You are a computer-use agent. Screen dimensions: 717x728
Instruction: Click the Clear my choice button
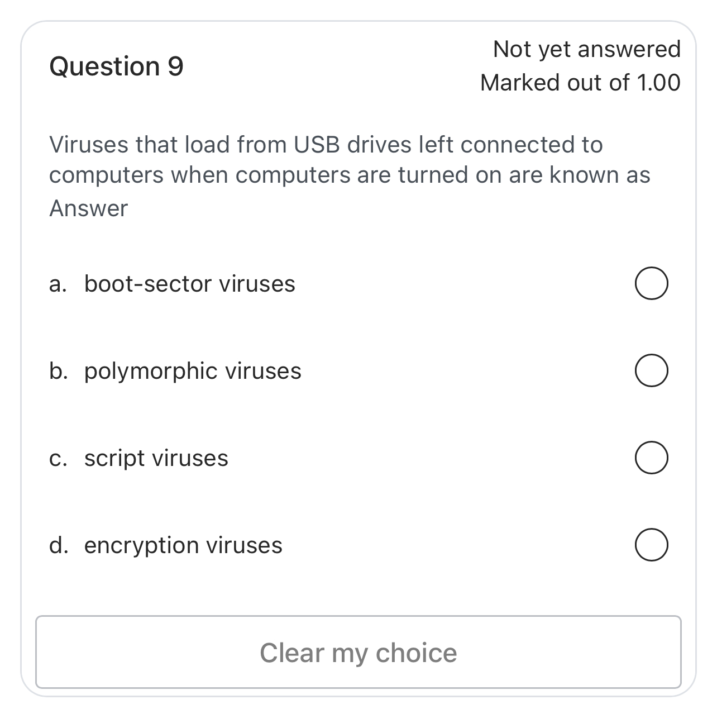pyautogui.click(x=358, y=652)
